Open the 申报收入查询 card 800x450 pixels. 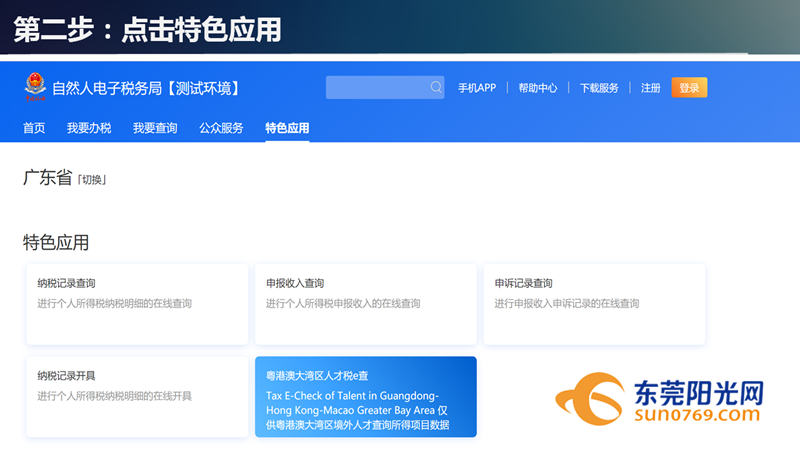tap(365, 304)
